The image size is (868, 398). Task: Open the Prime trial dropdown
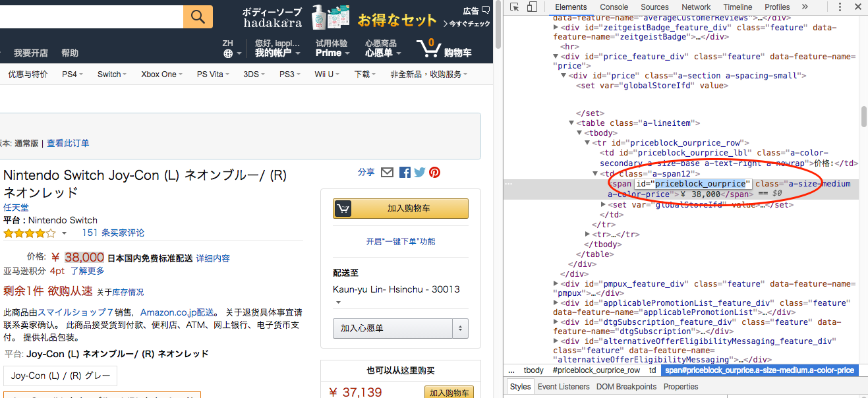tap(332, 48)
